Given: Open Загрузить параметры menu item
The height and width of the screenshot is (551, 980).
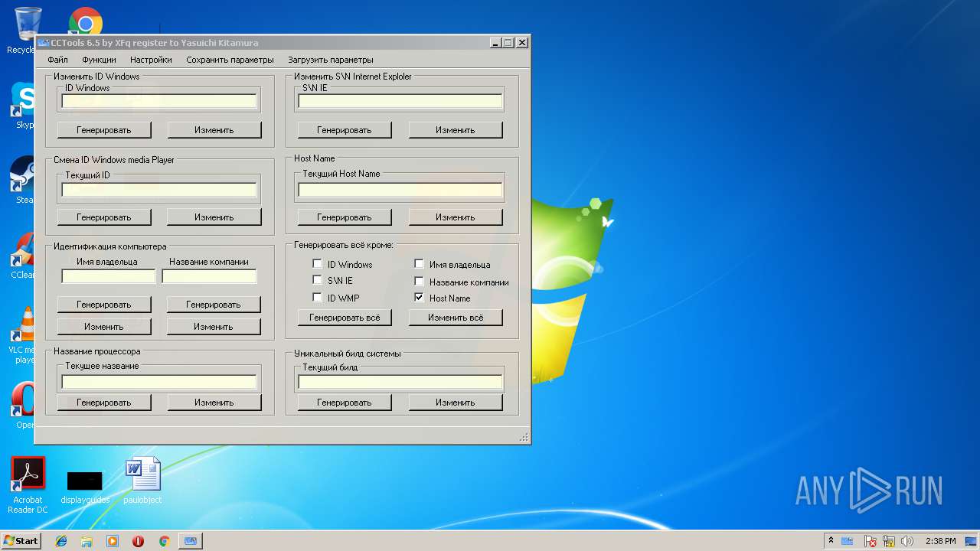Looking at the screenshot, I should click(331, 60).
